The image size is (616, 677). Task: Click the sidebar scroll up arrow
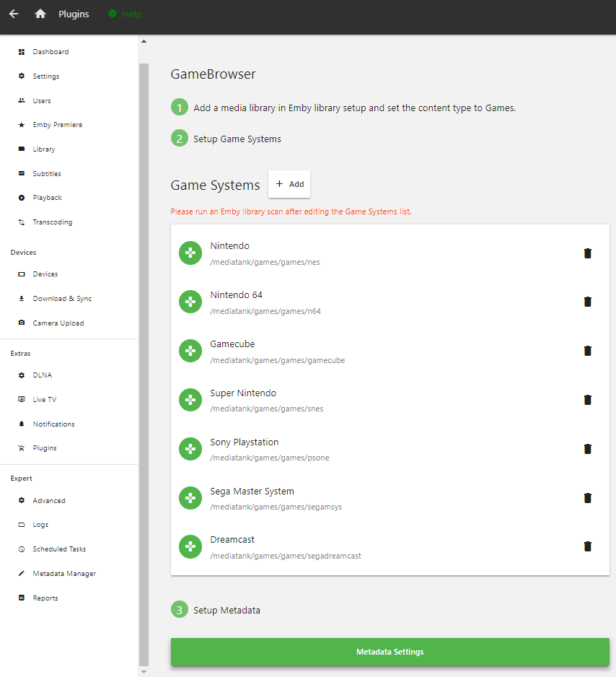pos(144,41)
